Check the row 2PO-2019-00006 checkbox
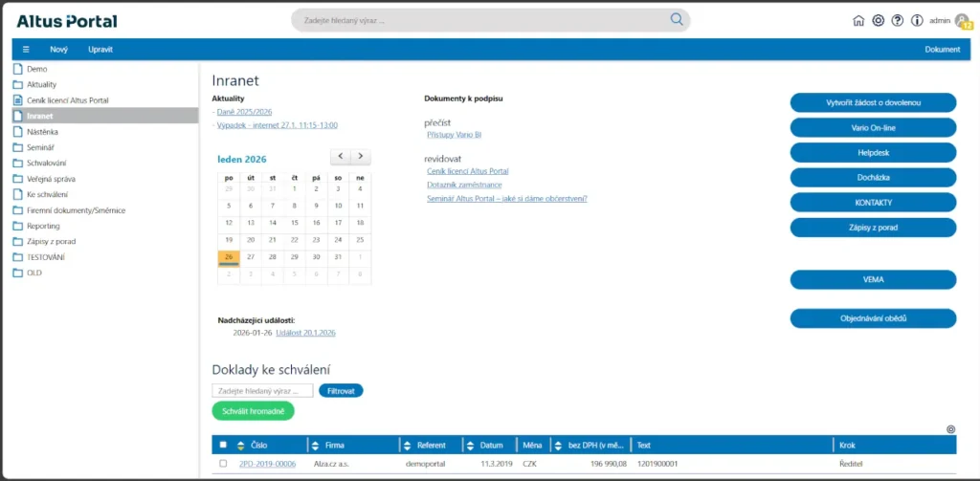 [x=223, y=464]
